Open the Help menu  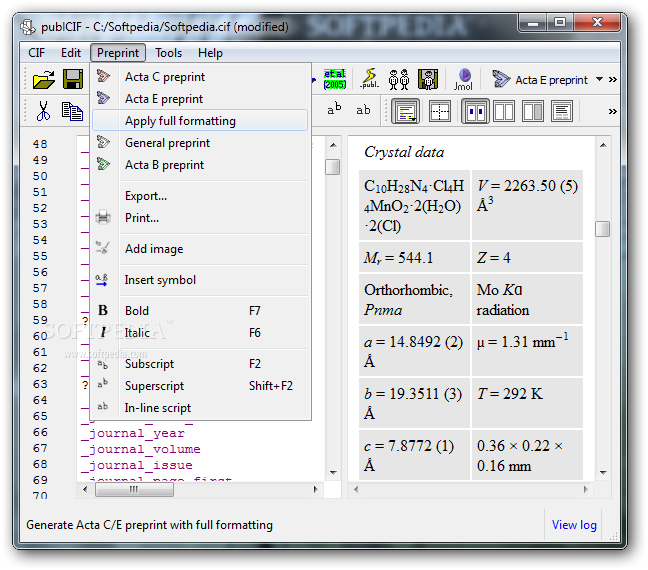coord(210,53)
